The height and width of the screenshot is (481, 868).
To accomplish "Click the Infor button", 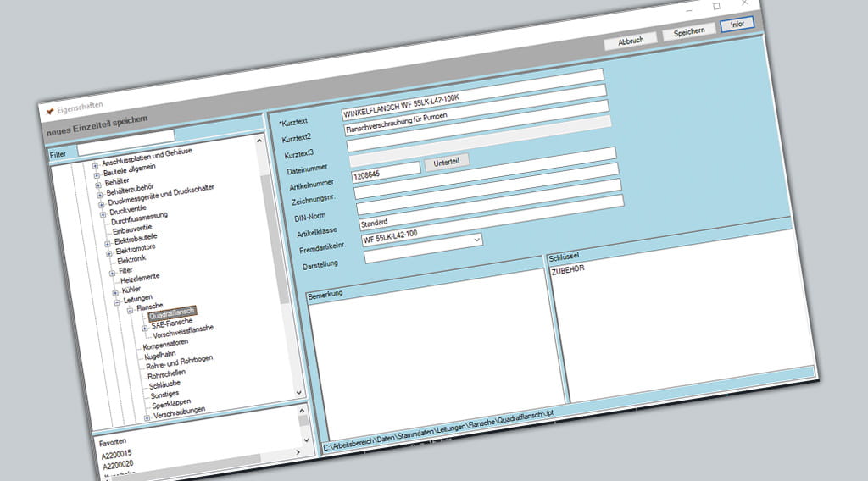I will (x=737, y=25).
